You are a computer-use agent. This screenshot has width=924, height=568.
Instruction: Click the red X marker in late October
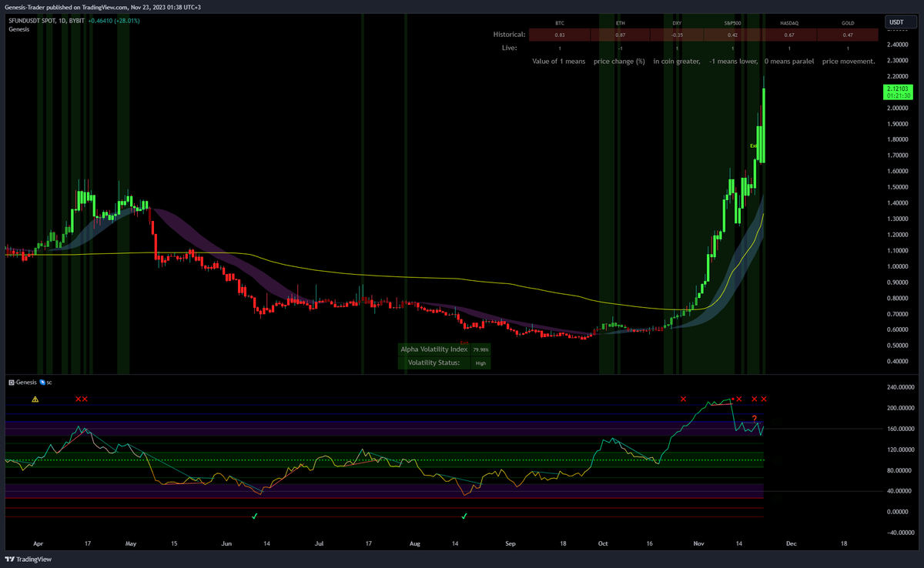[683, 399]
